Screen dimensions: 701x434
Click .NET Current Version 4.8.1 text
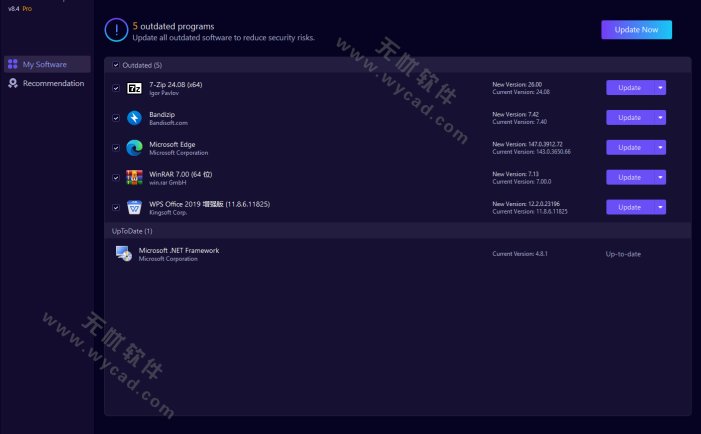coord(520,253)
